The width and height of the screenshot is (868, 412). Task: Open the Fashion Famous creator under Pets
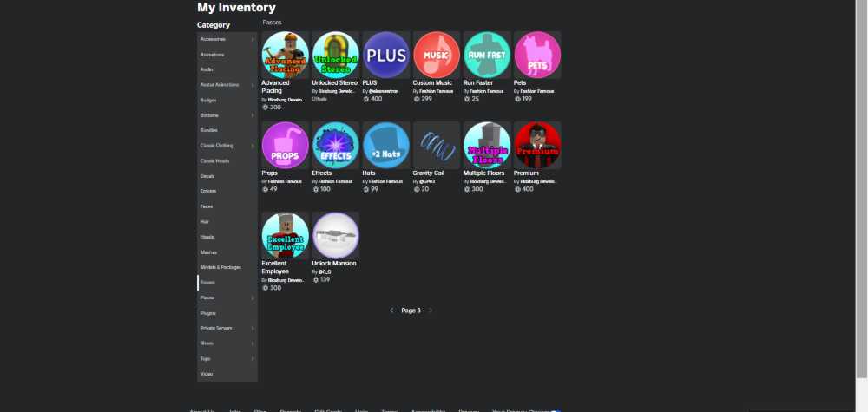(x=537, y=91)
